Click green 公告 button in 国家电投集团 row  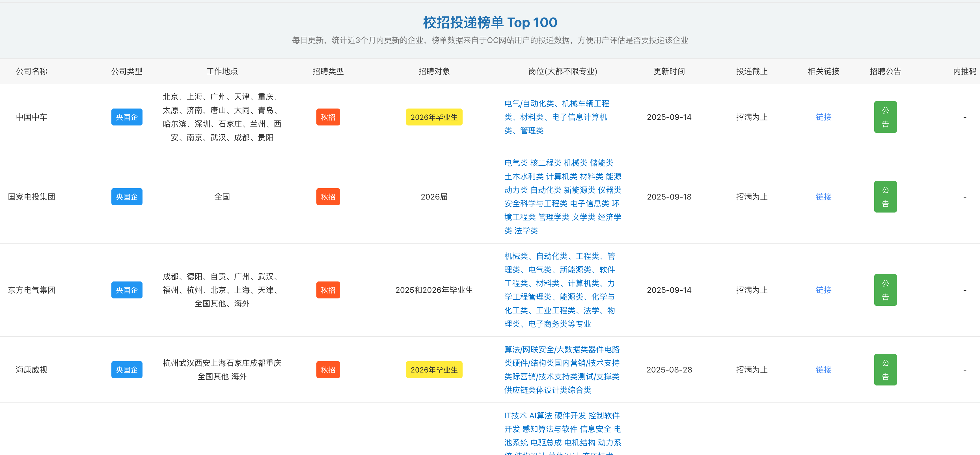tap(885, 197)
